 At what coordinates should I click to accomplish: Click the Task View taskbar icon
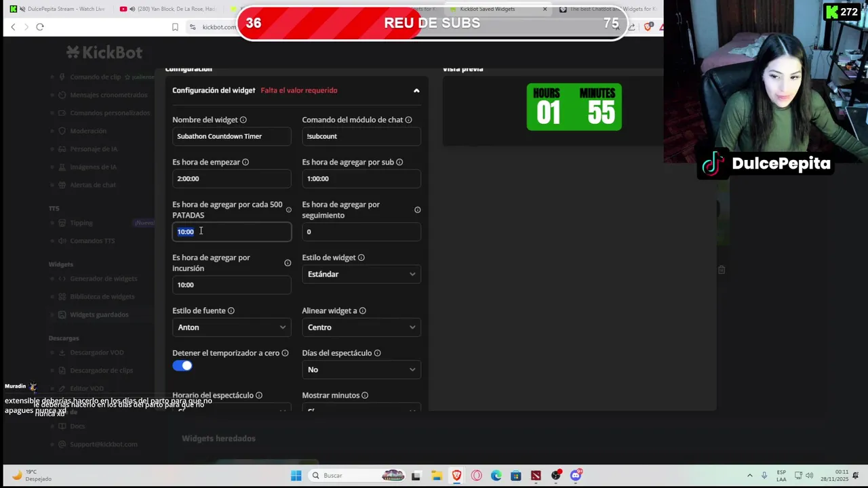(416, 475)
